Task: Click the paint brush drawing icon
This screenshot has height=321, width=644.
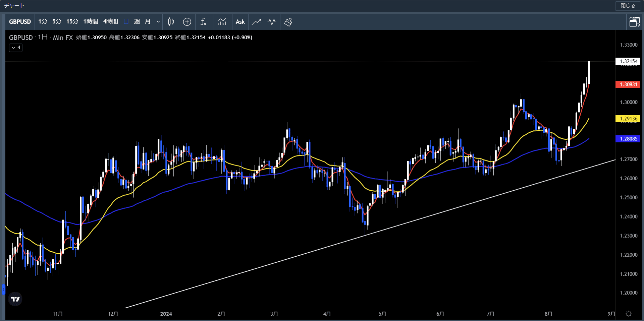Action: [x=288, y=22]
